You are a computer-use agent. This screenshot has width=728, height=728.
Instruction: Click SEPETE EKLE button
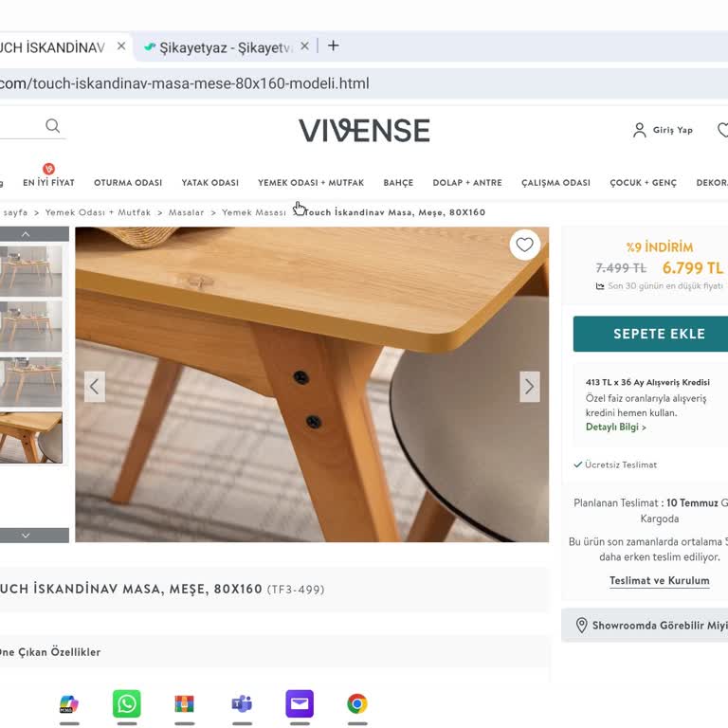pos(651,334)
